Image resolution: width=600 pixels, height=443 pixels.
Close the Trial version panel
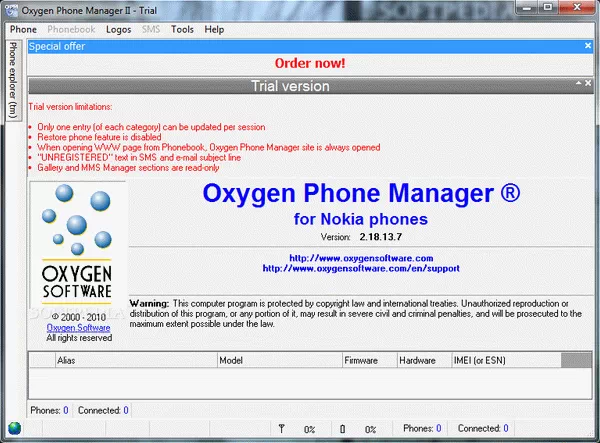point(588,83)
